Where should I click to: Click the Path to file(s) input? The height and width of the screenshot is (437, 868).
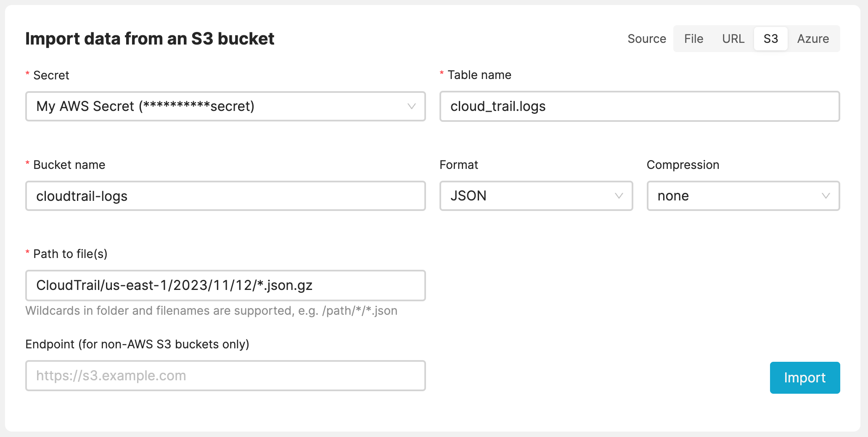click(x=225, y=285)
